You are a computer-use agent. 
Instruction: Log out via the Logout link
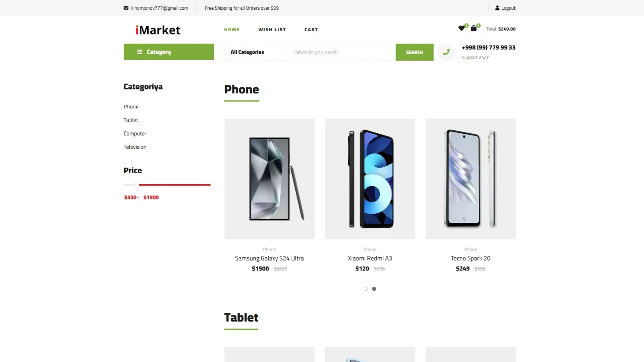508,8
